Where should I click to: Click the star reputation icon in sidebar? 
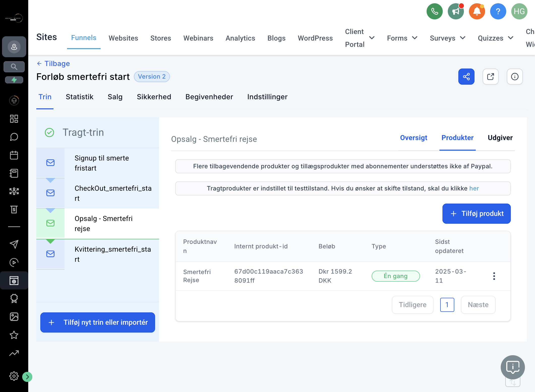coord(14,335)
